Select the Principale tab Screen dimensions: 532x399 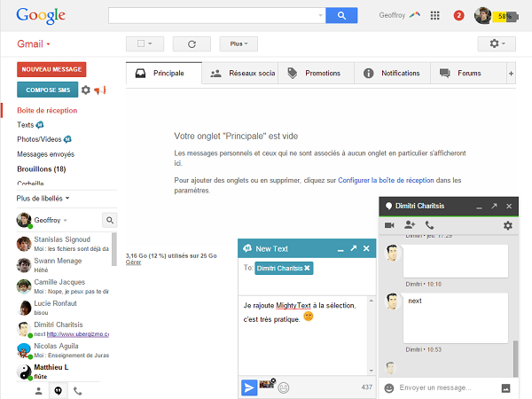pos(164,73)
